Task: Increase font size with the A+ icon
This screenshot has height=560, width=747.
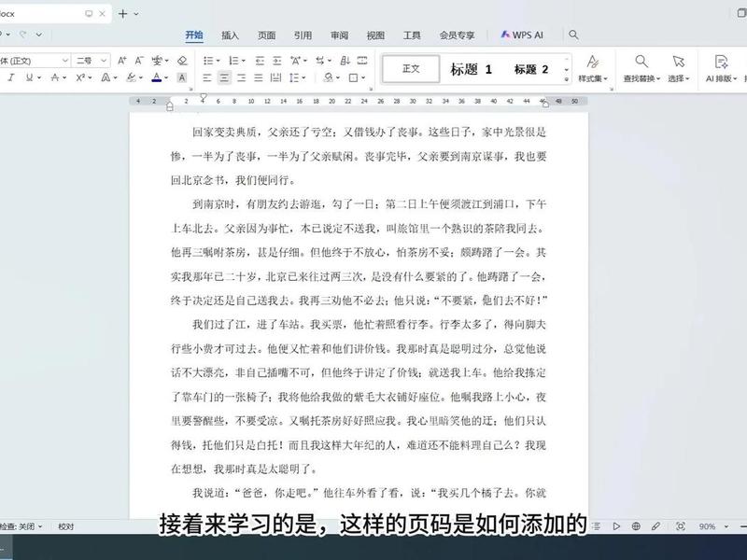Action: point(122,61)
